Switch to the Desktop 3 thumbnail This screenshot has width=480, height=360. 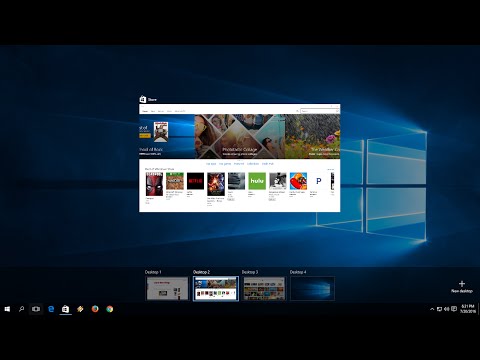[x=264, y=289]
